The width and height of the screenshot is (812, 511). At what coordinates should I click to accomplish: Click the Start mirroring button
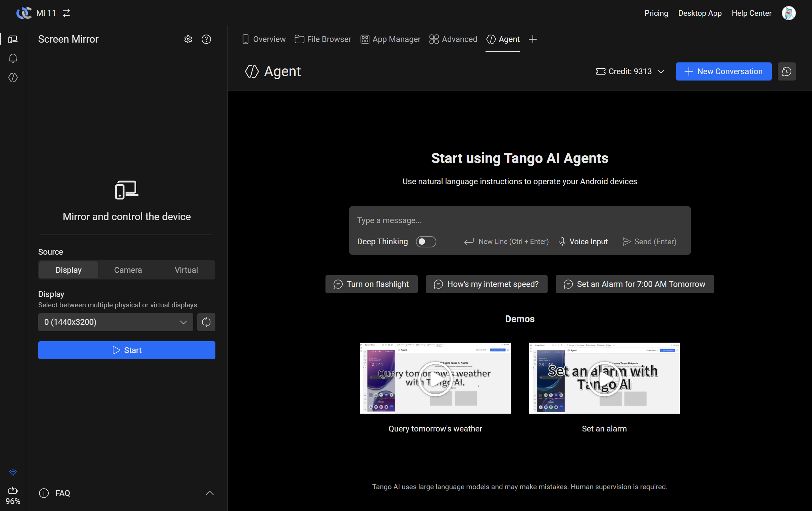click(126, 350)
